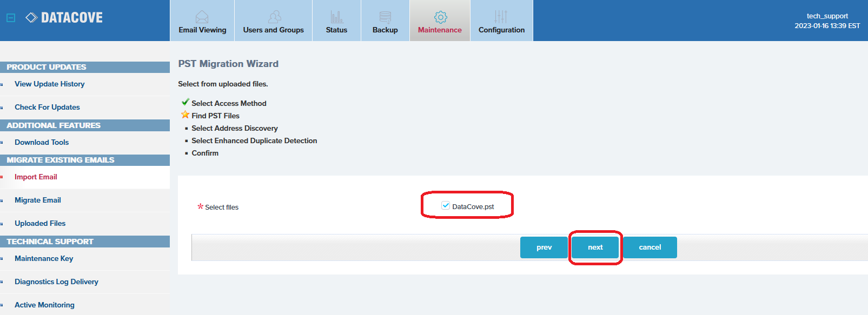Click the Users and Groups people icon

coord(275,17)
